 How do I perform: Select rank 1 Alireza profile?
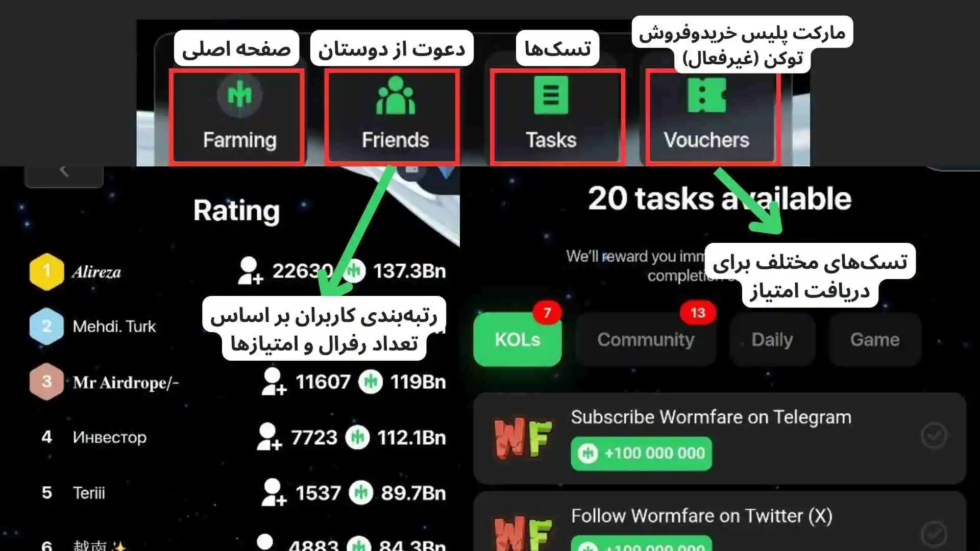point(97,270)
